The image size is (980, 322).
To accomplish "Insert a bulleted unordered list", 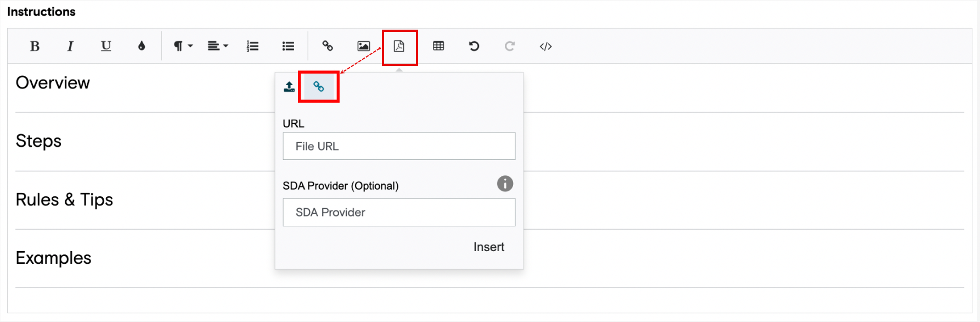I will (x=288, y=46).
